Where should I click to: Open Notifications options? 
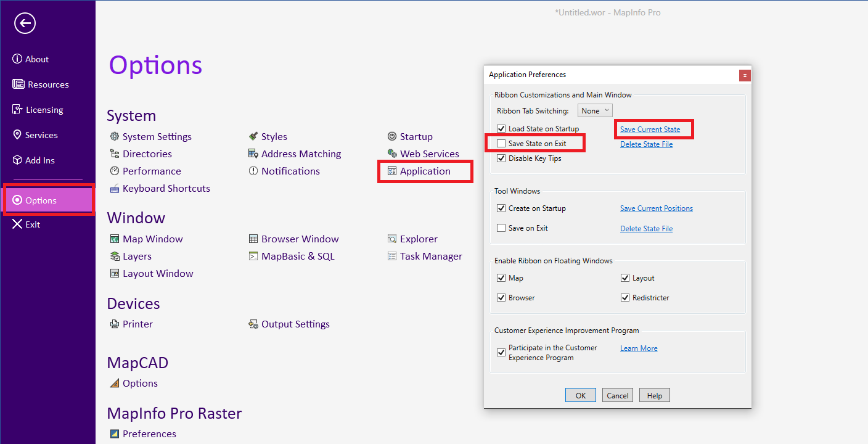pyautogui.click(x=284, y=171)
